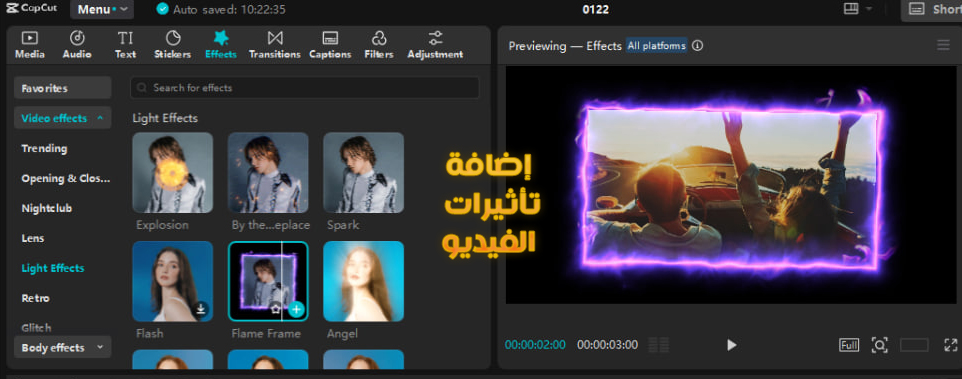Expand the Body effects section
The image size is (962, 379).
pyautogui.click(x=63, y=347)
